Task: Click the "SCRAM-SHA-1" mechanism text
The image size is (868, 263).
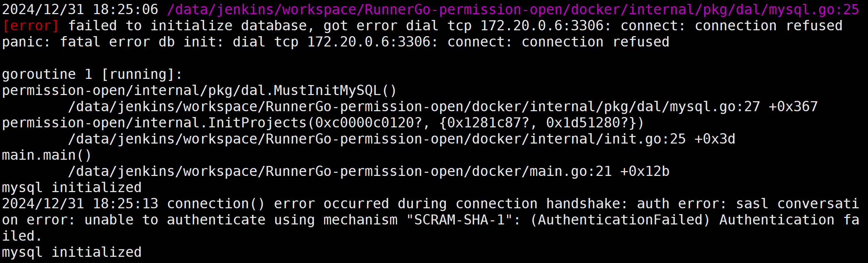Action: pyautogui.click(x=459, y=220)
